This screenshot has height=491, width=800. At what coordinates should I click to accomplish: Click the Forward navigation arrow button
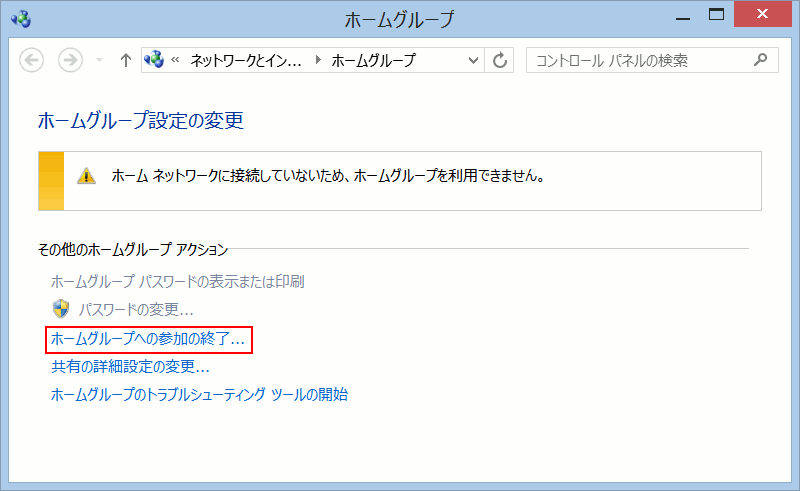(x=70, y=60)
